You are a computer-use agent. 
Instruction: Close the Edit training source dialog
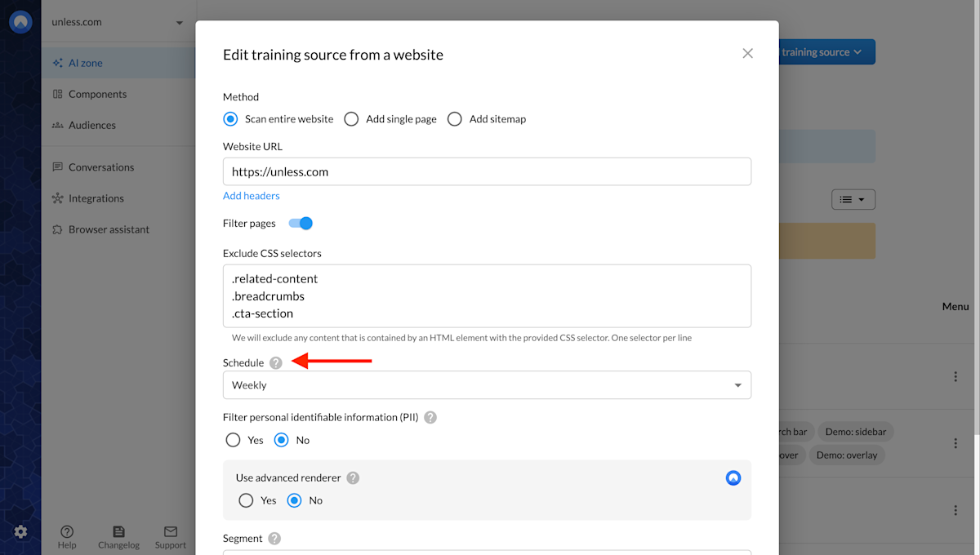point(747,53)
